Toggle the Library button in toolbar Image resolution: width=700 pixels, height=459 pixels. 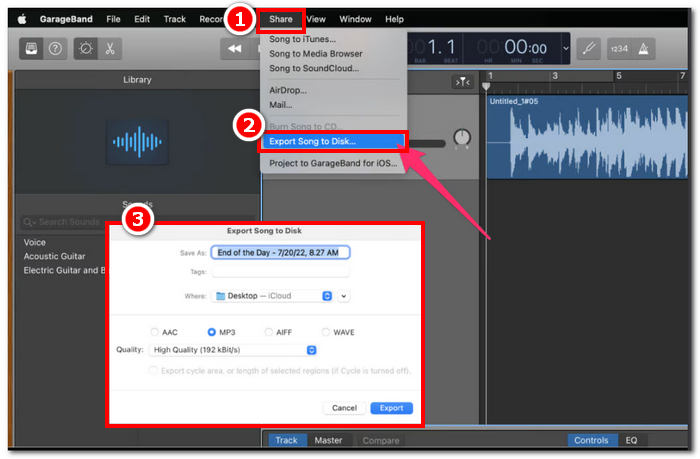[31, 48]
